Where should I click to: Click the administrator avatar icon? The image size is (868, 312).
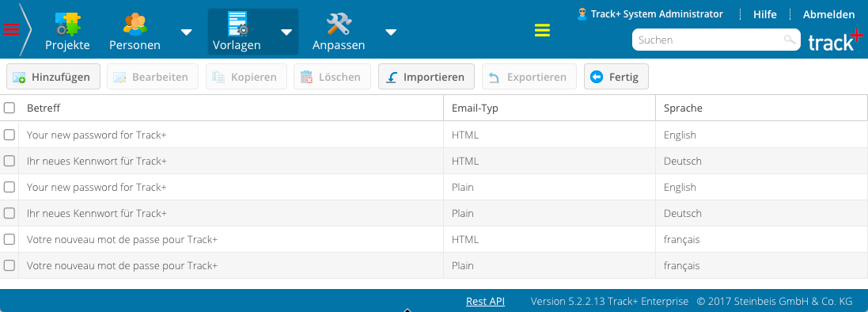pos(582,14)
